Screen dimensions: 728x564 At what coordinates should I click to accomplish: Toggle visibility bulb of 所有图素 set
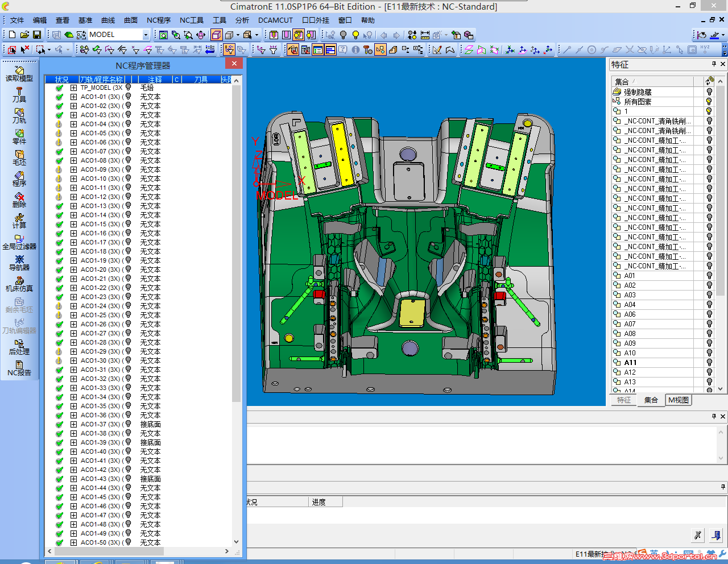pos(709,102)
